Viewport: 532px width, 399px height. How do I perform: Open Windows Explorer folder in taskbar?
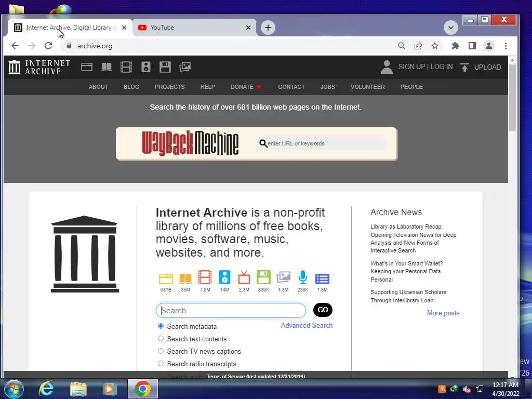pos(78,389)
